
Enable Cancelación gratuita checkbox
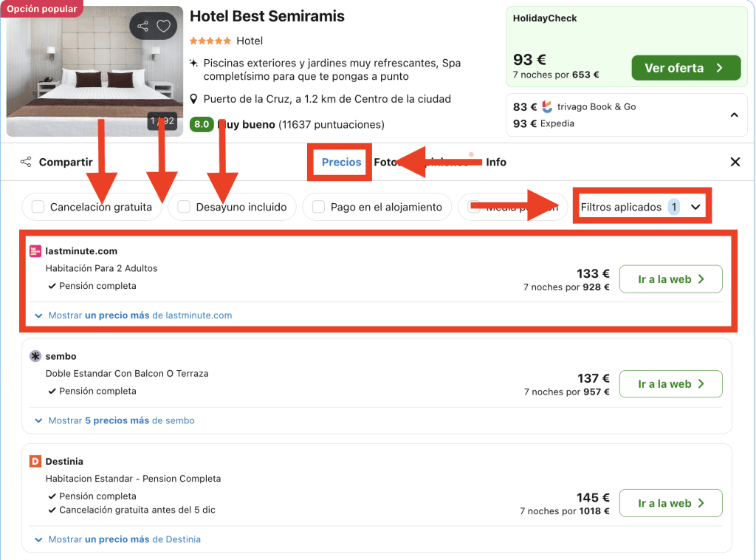38,207
